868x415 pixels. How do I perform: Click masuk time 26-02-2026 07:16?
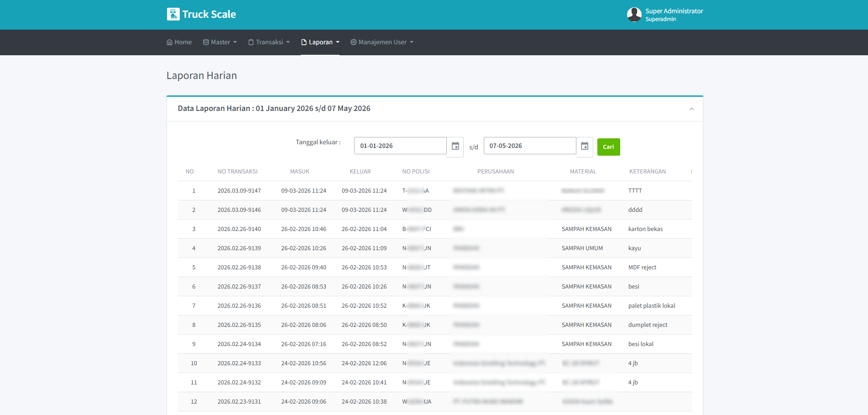[x=303, y=344]
